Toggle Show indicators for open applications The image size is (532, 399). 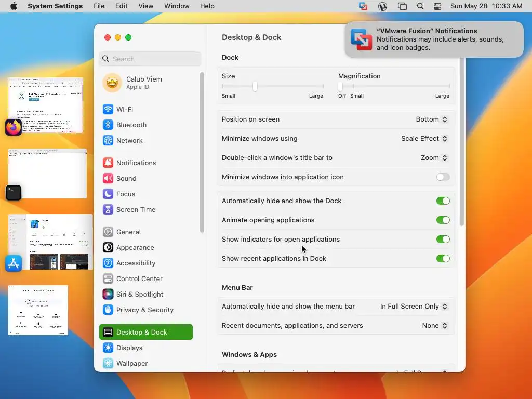click(x=443, y=239)
